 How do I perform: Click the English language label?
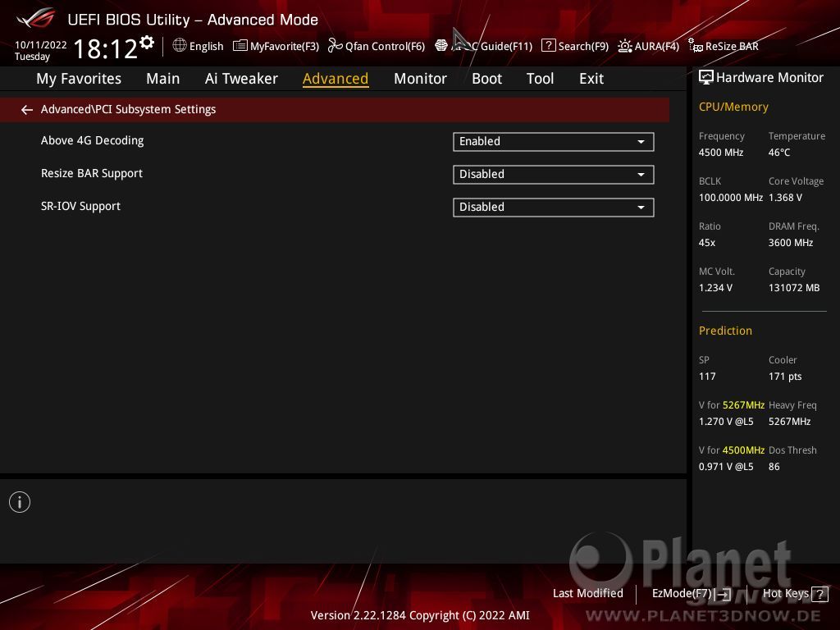(206, 47)
